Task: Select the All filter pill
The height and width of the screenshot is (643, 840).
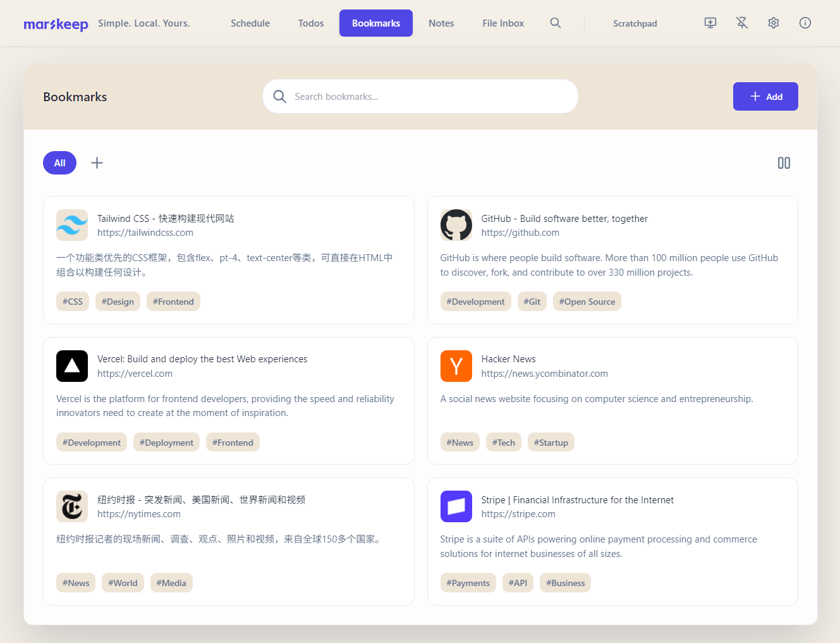Action: click(x=59, y=163)
